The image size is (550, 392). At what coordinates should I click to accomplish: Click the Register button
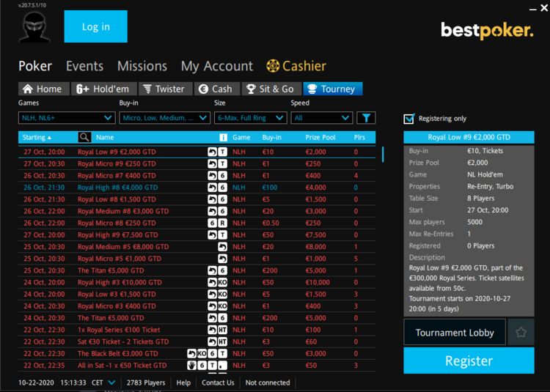[x=469, y=360]
